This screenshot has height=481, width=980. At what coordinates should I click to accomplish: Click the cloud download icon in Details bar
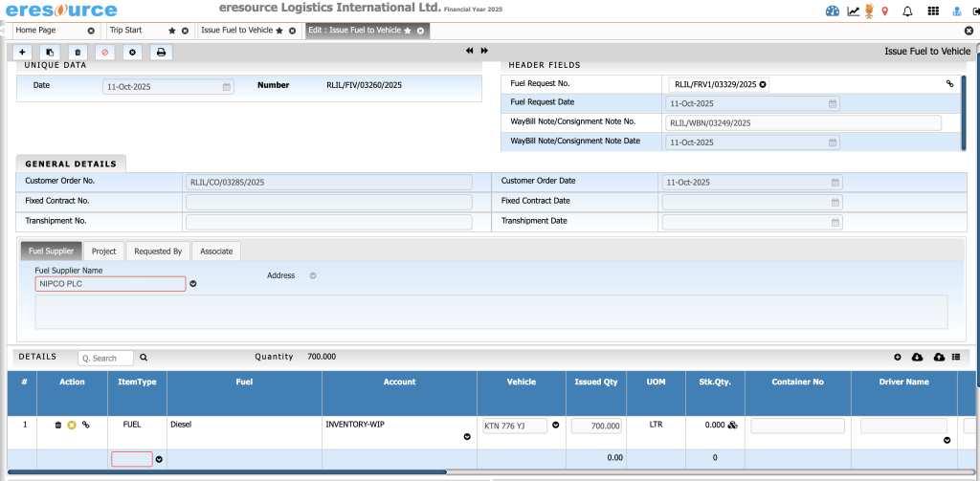point(917,357)
